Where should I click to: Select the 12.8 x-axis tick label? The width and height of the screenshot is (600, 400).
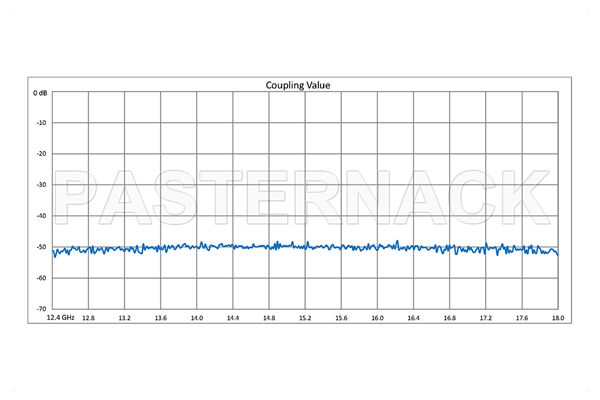click(89, 318)
